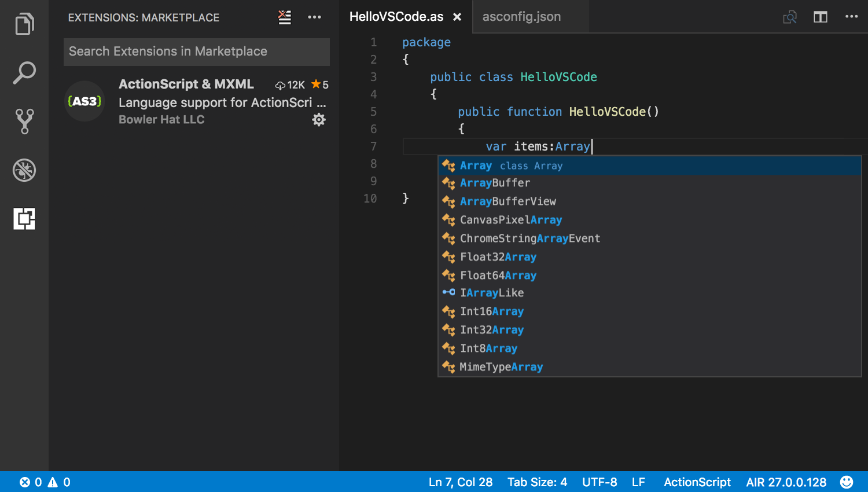
Task: Split the editor into two panes
Action: coord(820,17)
